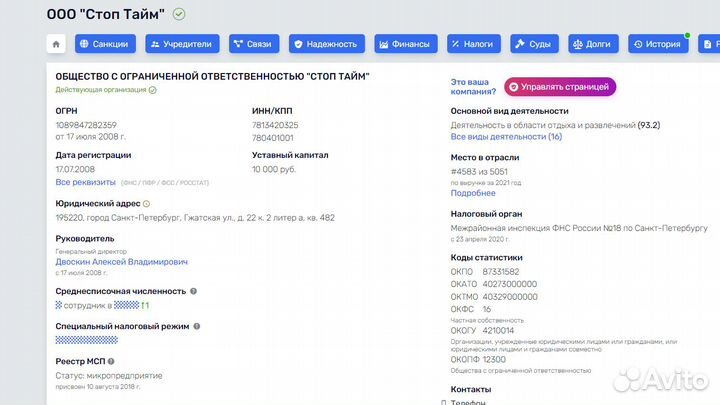Image resolution: width=720 pixels, height=405 pixels.
Task: Open the Учредители tab
Action: [182, 44]
